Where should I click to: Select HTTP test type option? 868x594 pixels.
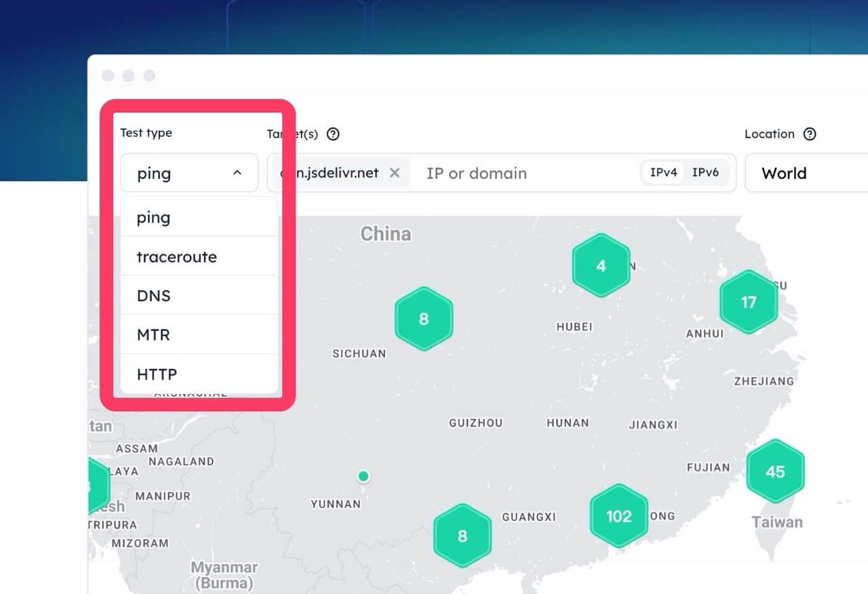(199, 374)
